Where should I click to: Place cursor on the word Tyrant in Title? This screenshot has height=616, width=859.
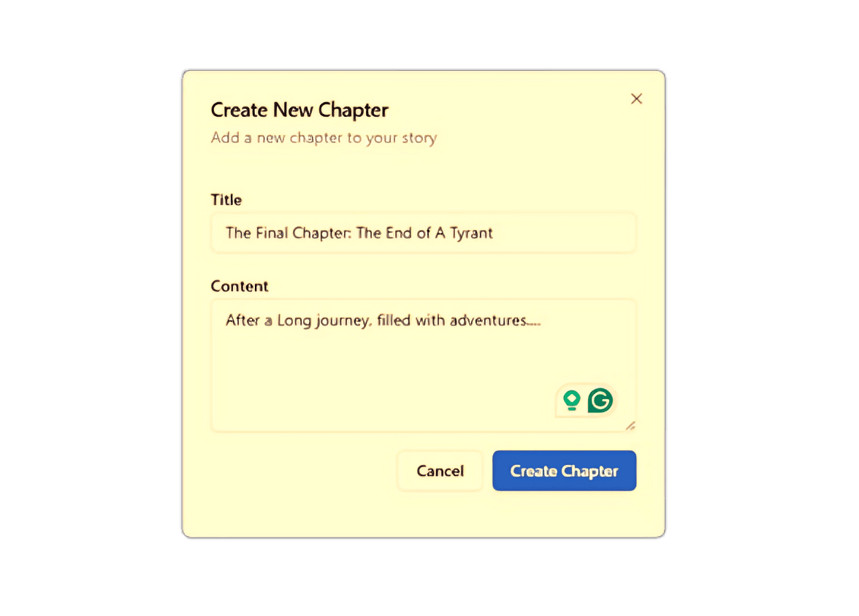tap(471, 234)
